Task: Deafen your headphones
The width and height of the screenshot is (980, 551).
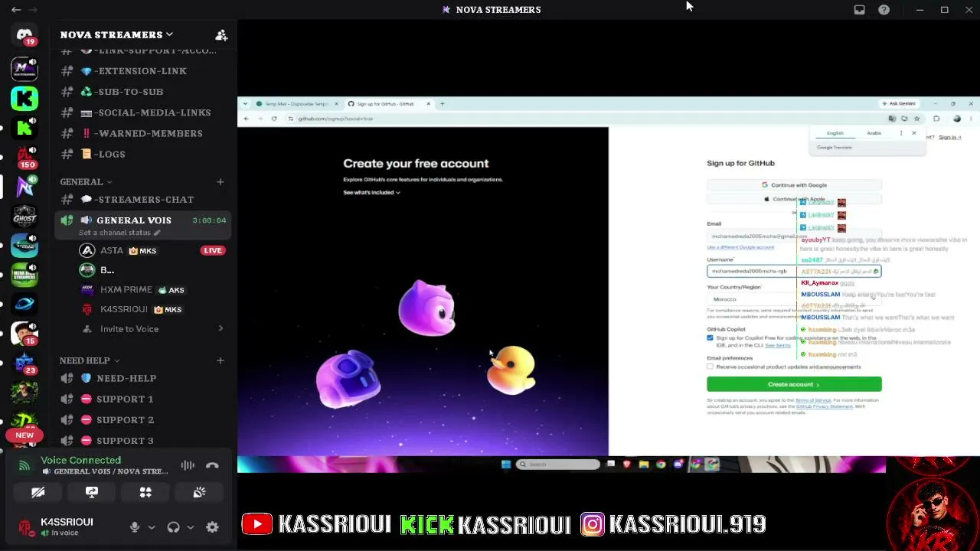Action: coord(173,527)
